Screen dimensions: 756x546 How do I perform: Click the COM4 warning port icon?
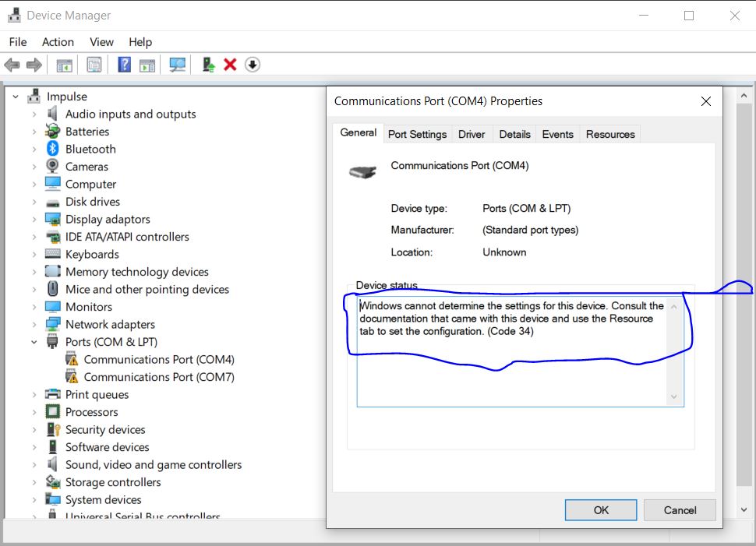pos(72,358)
